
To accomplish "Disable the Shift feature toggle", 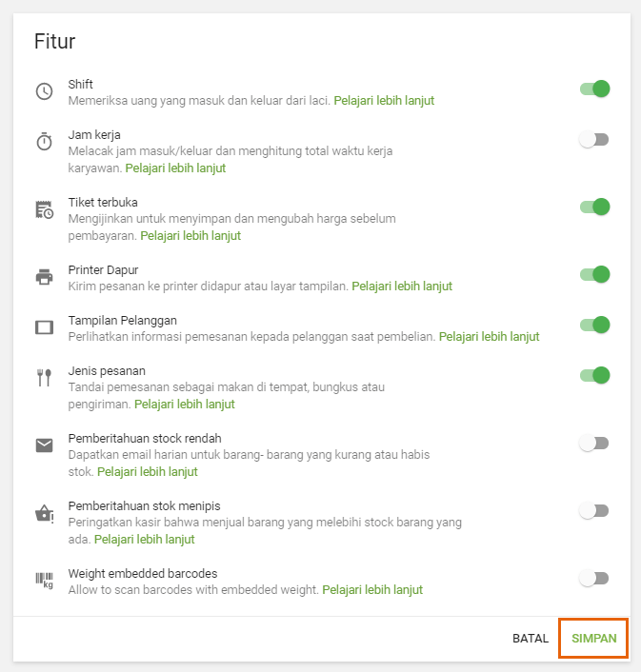I will point(594,89).
